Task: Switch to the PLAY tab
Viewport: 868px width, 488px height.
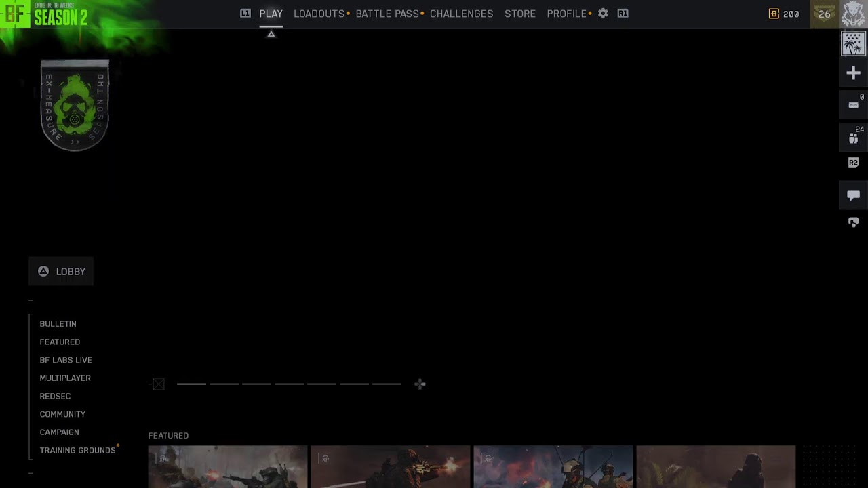Action: [x=271, y=14]
